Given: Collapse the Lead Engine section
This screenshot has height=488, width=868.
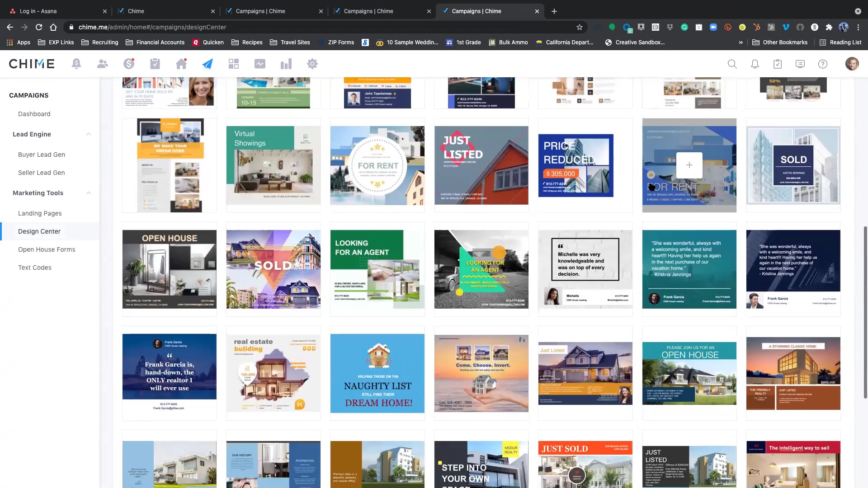Looking at the screenshot, I should (x=88, y=134).
